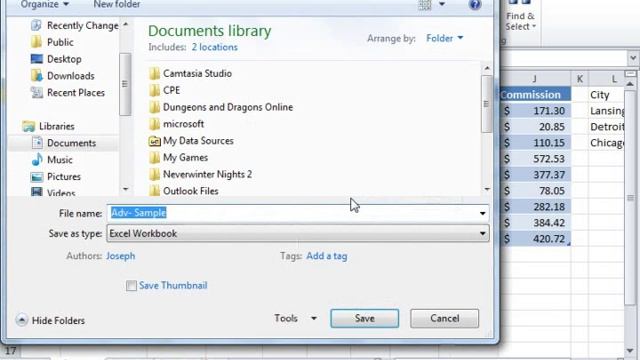Click the My Data Sources folder icon
Screen dimensions: 640x360
click(x=154, y=141)
